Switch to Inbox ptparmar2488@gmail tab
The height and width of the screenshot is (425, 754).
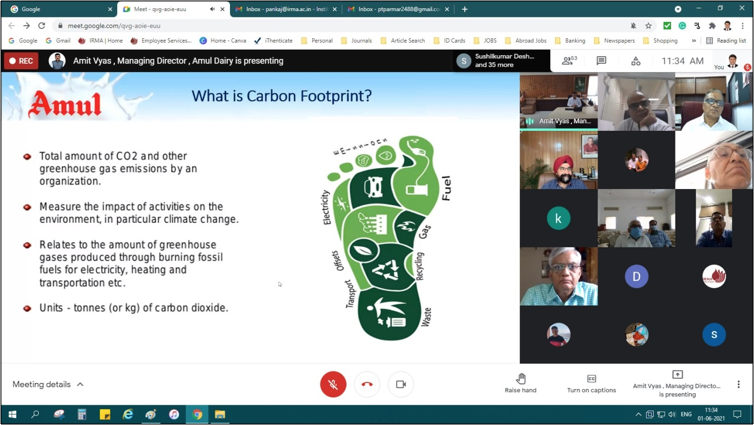click(398, 9)
